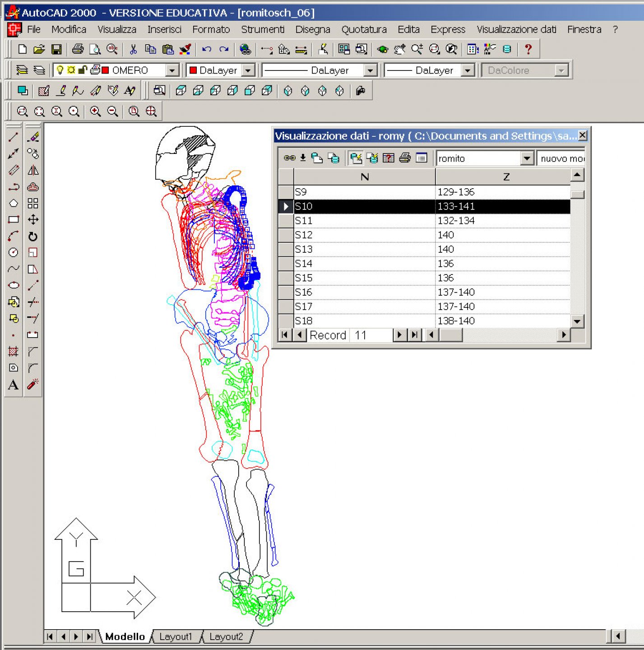Open the Layers manager icon left of the OMERO box

[22, 70]
